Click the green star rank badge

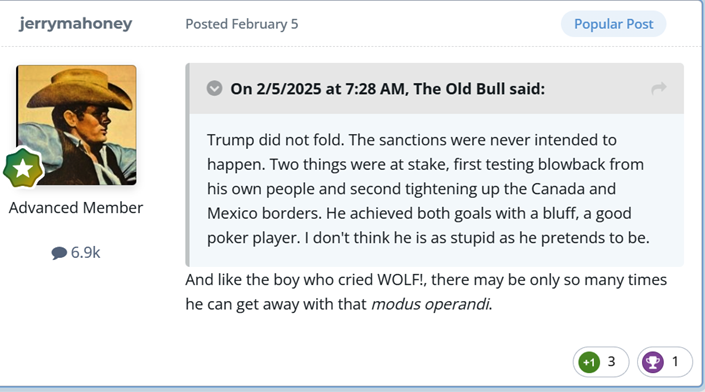point(23,168)
